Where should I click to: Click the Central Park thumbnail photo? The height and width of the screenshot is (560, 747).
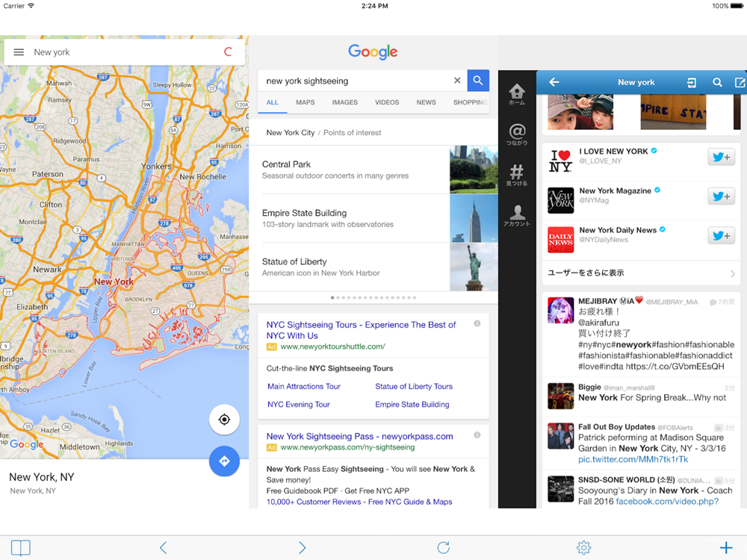(474, 169)
